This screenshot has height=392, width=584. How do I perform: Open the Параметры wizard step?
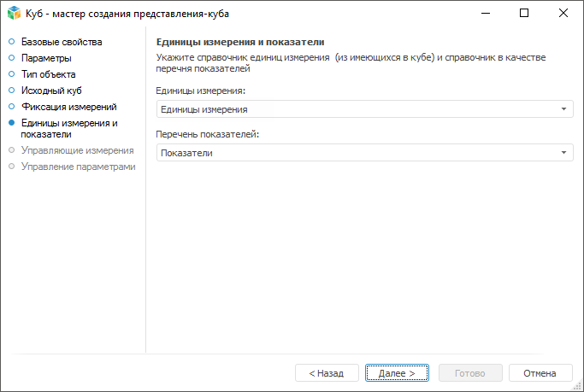(x=46, y=58)
